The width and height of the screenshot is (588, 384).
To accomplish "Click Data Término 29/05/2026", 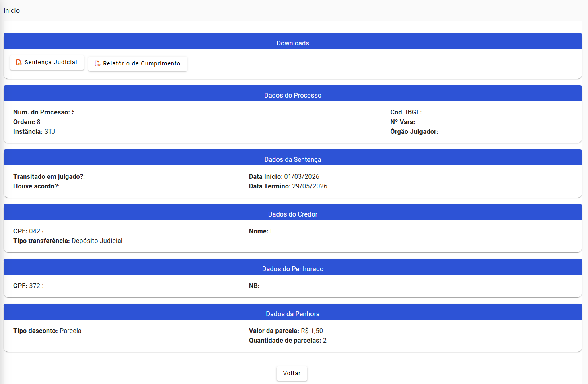I will [288, 186].
